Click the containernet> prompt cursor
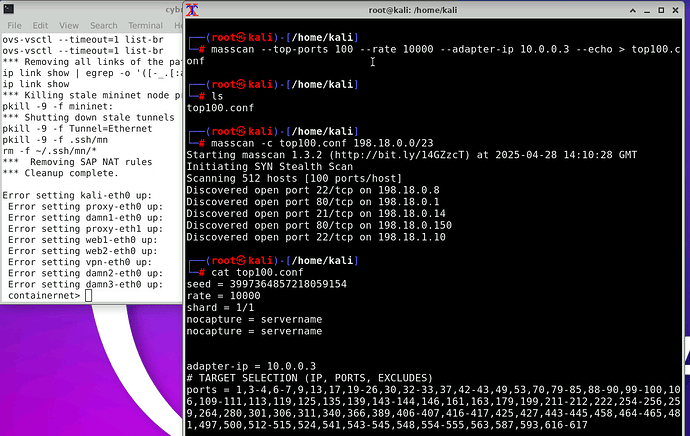690x436 pixels. point(88,296)
